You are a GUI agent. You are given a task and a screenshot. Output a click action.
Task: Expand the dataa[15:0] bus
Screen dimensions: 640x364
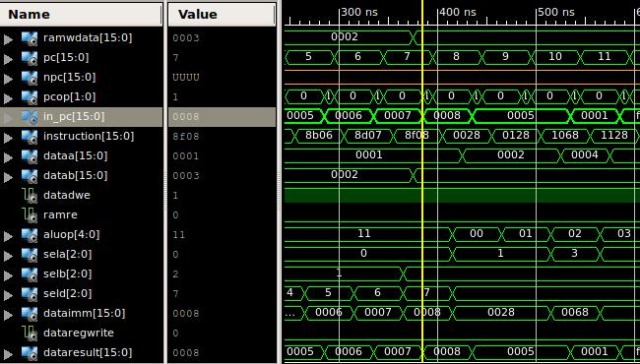8,157
